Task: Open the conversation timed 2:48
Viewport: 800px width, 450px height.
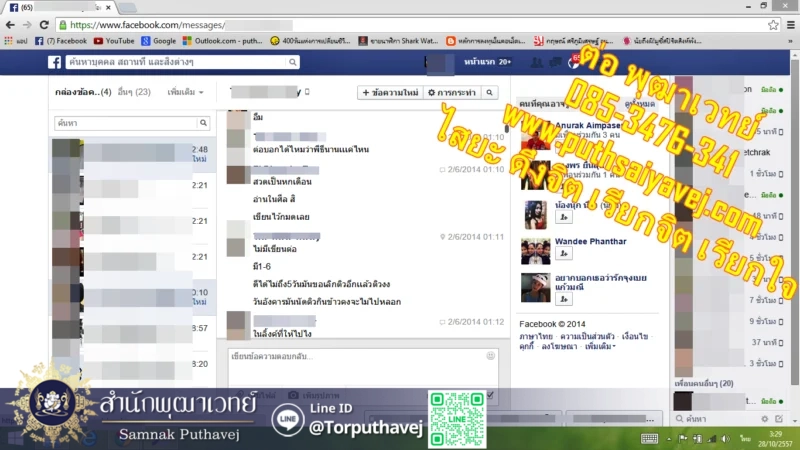Action: coord(133,154)
